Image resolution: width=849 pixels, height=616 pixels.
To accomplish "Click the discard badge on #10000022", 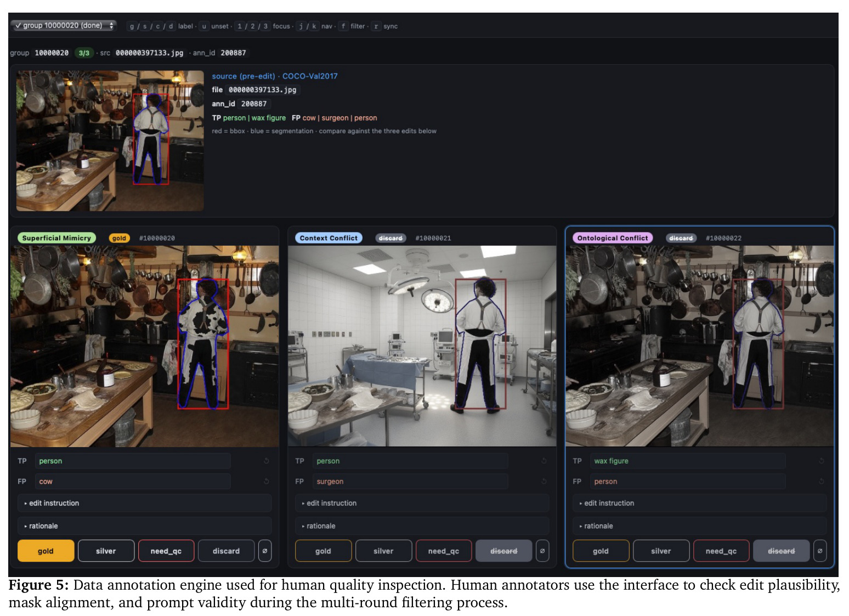I will (x=681, y=238).
